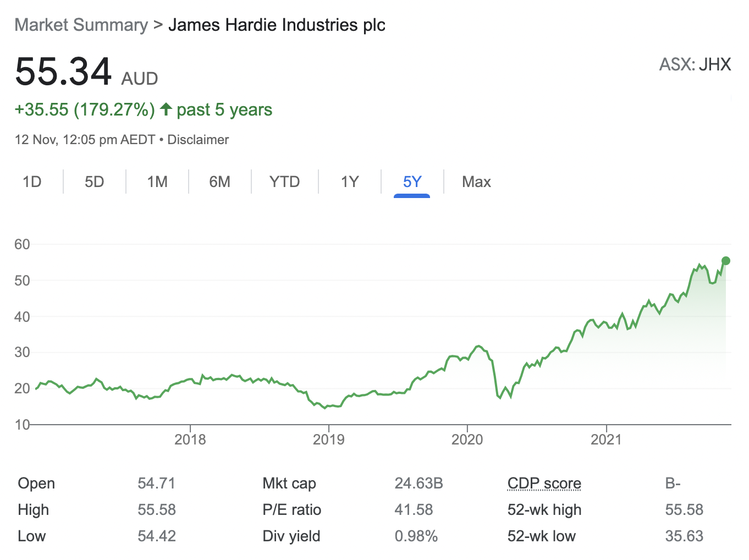This screenshot has width=749, height=560.
Task: Switch to the 1Y range tab
Action: pos(350,182)
